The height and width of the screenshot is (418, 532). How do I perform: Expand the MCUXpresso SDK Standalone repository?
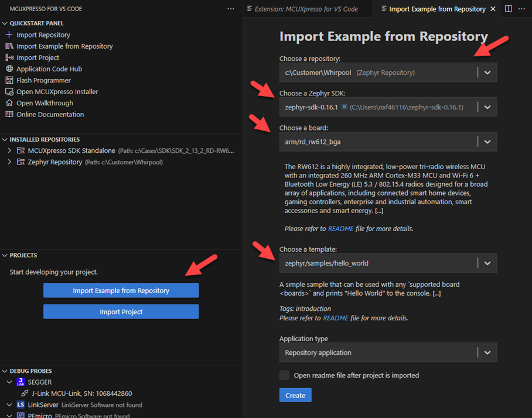tap(9, 150)
